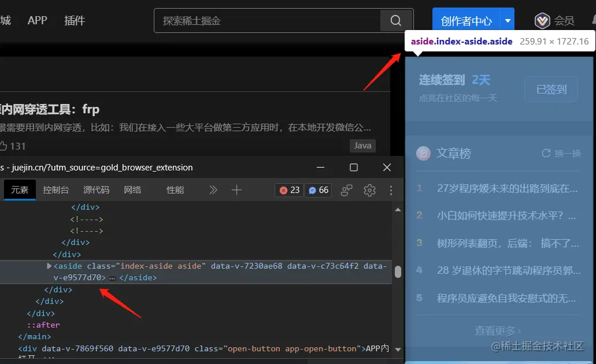Select the ::after pseudo-element row
This screenshot has height=364, width=596.
[x=43, y=325]
